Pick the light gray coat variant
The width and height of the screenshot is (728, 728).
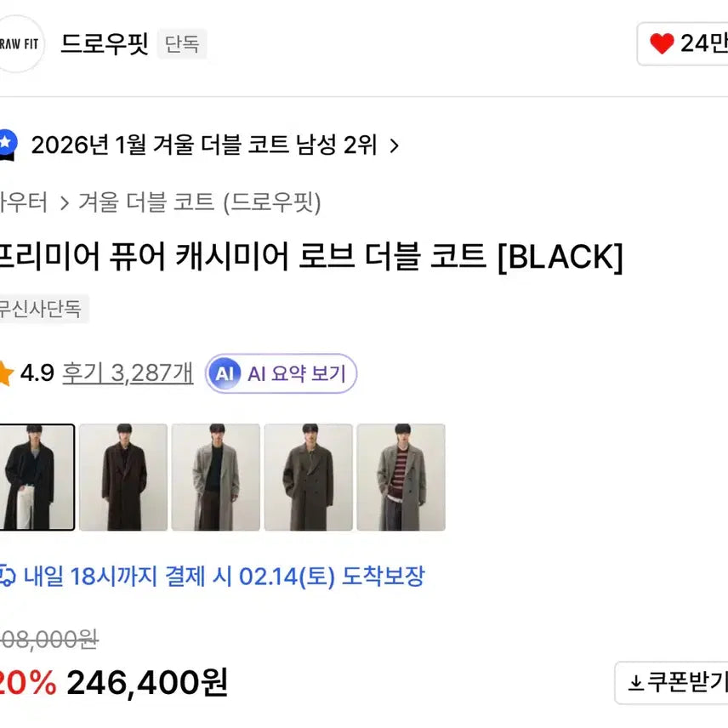tap(216, 477)
